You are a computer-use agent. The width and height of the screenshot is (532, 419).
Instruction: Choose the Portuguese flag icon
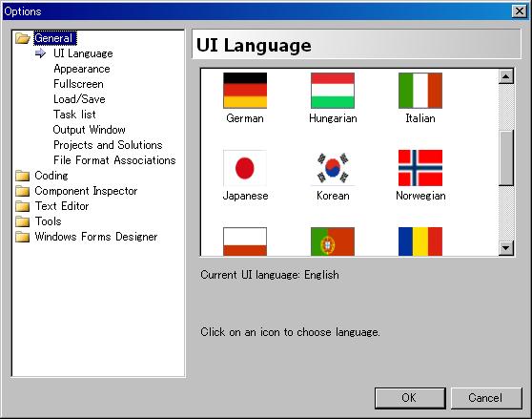(x=333, y=241)
